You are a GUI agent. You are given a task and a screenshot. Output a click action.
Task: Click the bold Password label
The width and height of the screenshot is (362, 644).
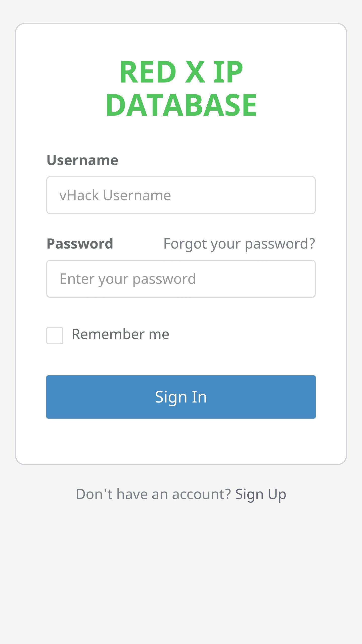[80, 244]
